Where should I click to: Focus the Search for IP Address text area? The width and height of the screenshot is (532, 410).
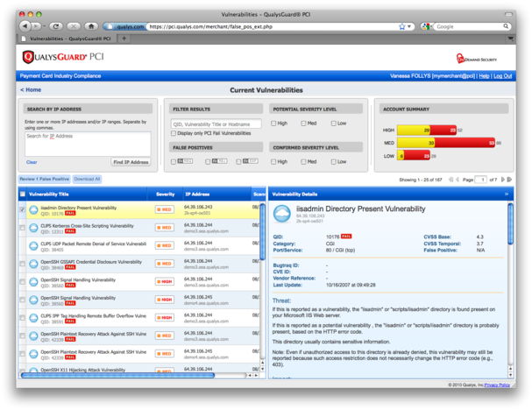pyautogui.click(x=88, y=145)
